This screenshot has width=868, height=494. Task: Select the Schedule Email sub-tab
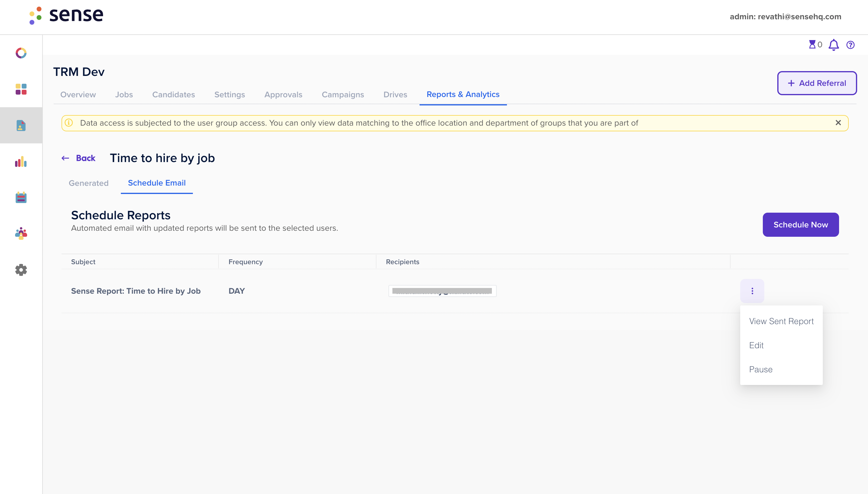[x=157, y=183]
